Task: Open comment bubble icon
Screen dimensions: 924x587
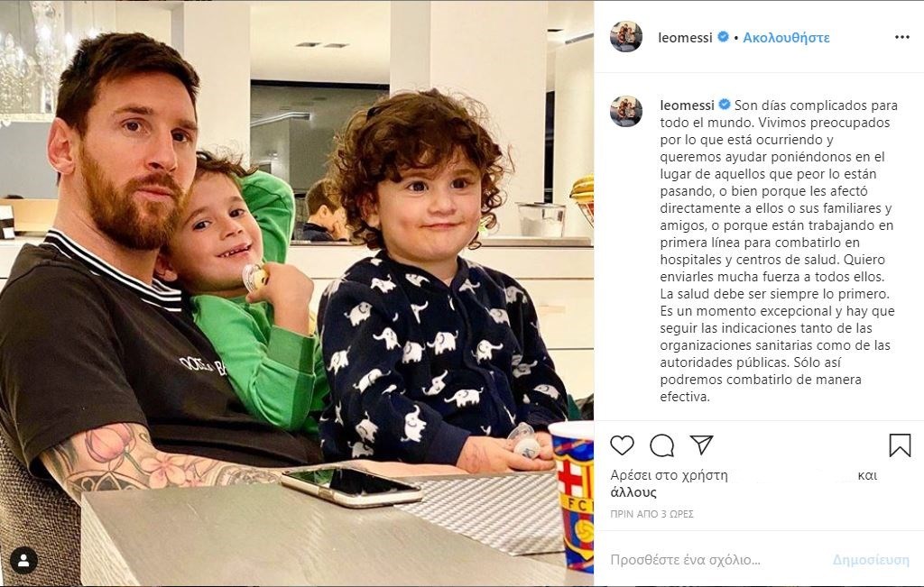Action: click(x=661, y=445)
